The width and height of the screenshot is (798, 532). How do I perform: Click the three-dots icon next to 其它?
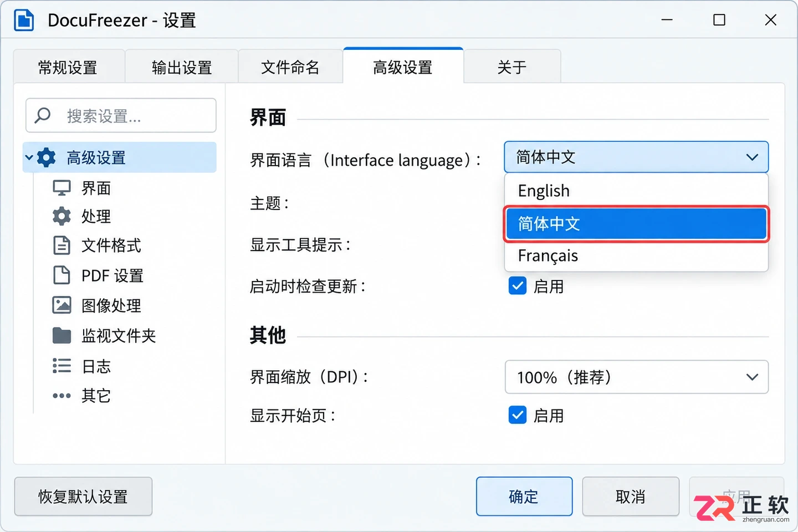(62, 396)
